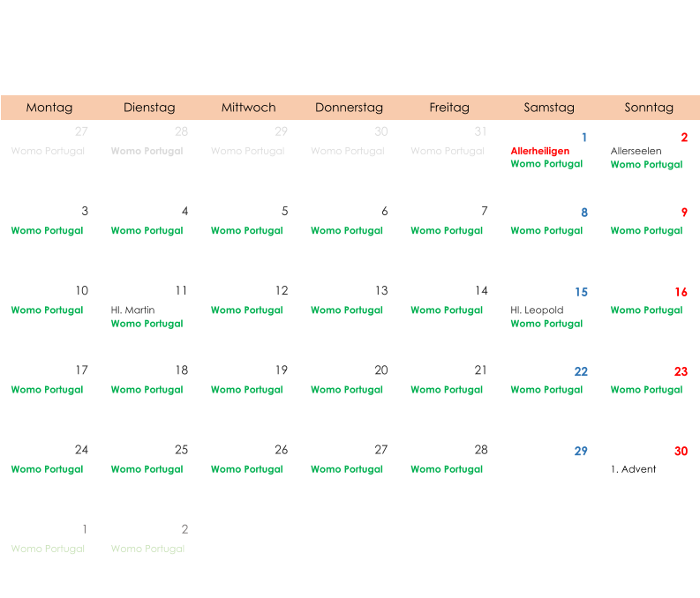Open Womo Portugal event on Wednesday 19
The width and height of the screenshot is (700, 598).
pos(246,390)
